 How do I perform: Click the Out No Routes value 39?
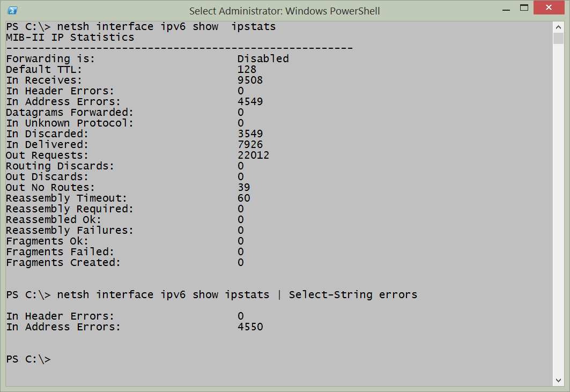coord(243,188)
